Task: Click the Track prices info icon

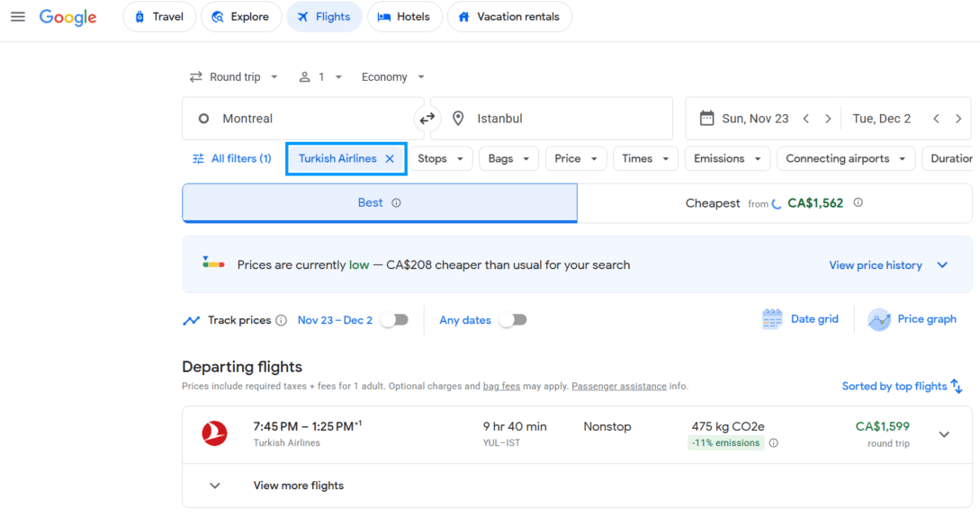Action: tap(282, 320)
